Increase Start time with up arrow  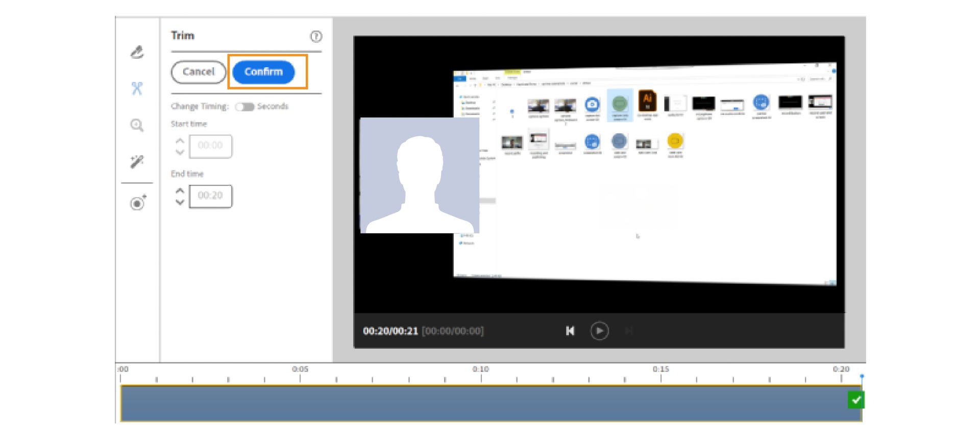pos(180,140)
